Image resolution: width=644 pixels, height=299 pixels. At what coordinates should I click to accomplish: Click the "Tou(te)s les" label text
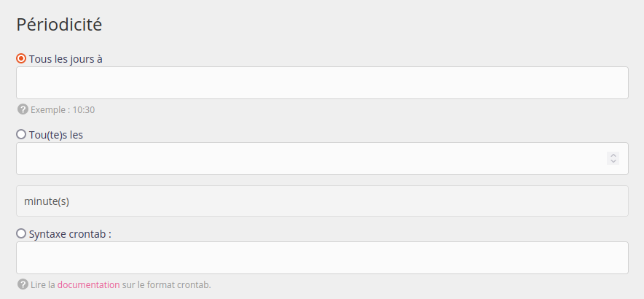(56, 134)
